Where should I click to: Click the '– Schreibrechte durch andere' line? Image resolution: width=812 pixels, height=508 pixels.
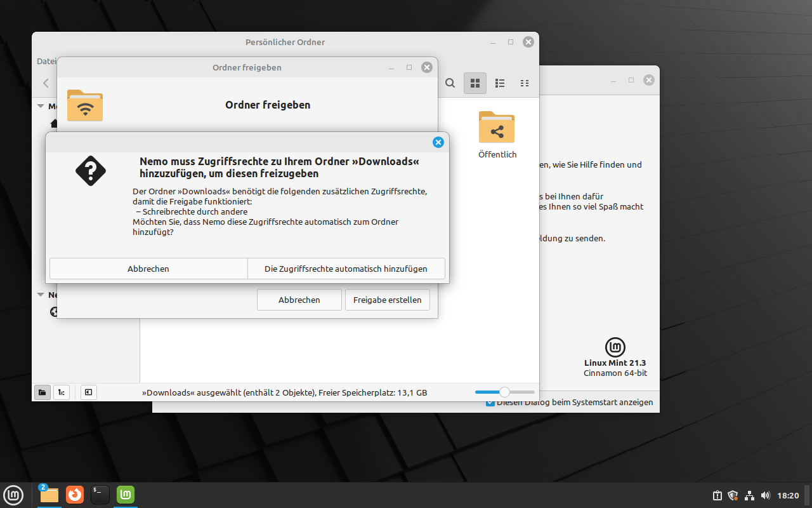(x=192, y=211)
